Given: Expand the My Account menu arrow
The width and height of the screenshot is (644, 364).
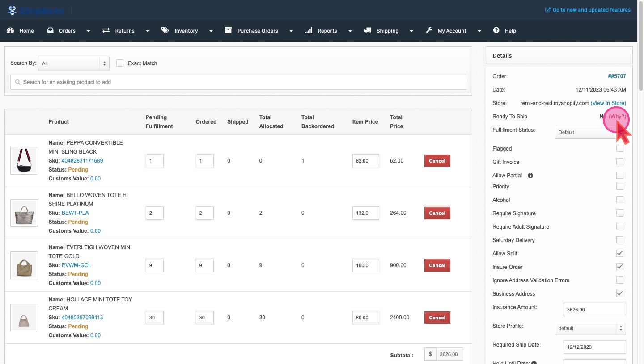Looking at the screenshot, I should pos(479,31).
